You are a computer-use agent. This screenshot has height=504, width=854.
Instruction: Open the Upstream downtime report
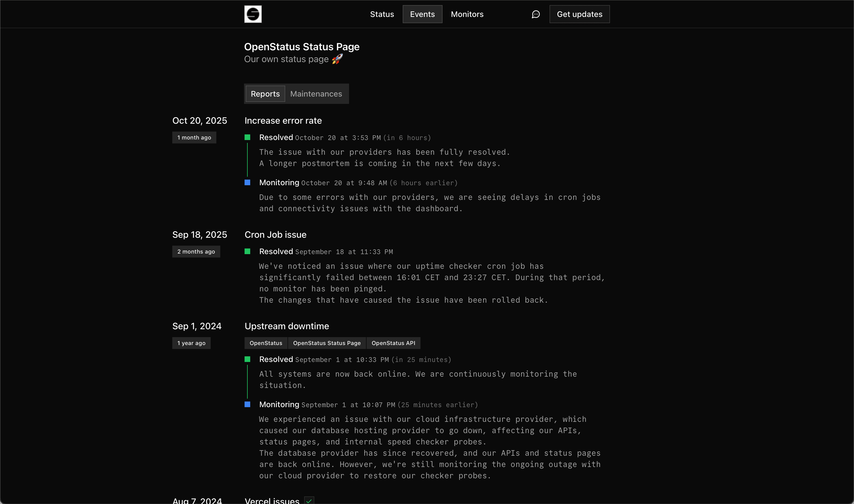[287, 326]
